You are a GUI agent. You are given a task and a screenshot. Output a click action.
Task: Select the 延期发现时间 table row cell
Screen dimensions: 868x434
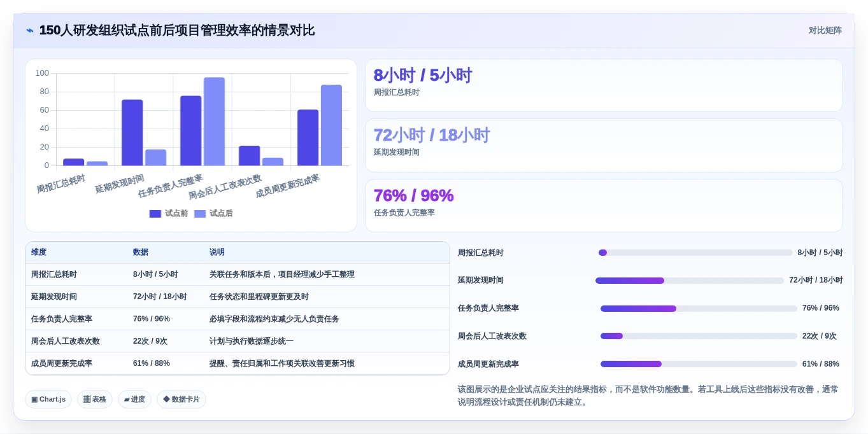[x=54, y=297]
